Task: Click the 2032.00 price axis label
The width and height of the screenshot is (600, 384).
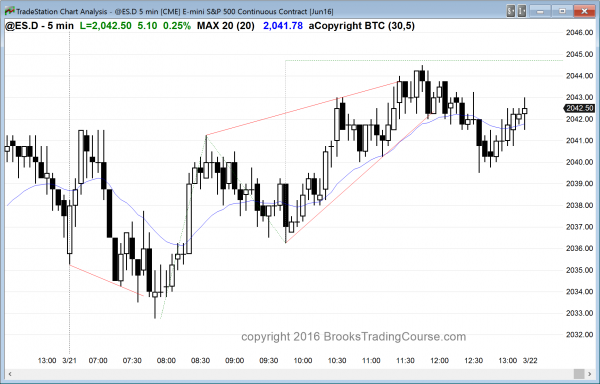Action: (x=579, y=335)
